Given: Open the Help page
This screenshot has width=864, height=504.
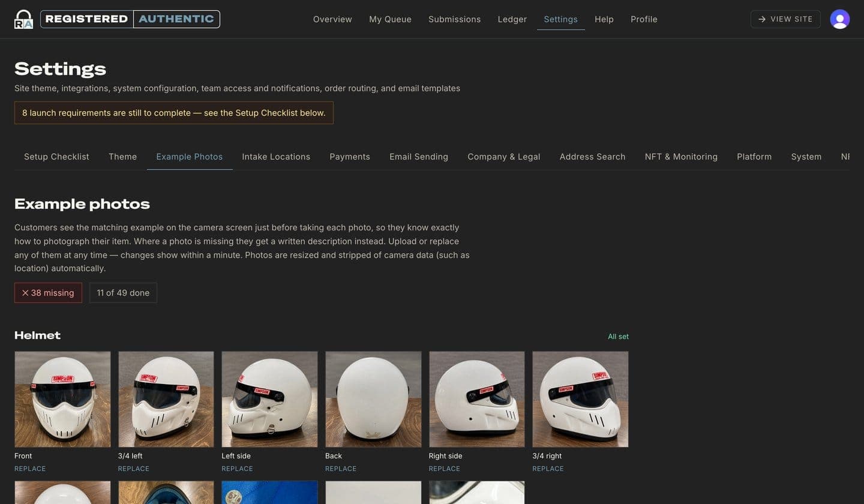Looking at the screenshot, I should pos(604,19).
